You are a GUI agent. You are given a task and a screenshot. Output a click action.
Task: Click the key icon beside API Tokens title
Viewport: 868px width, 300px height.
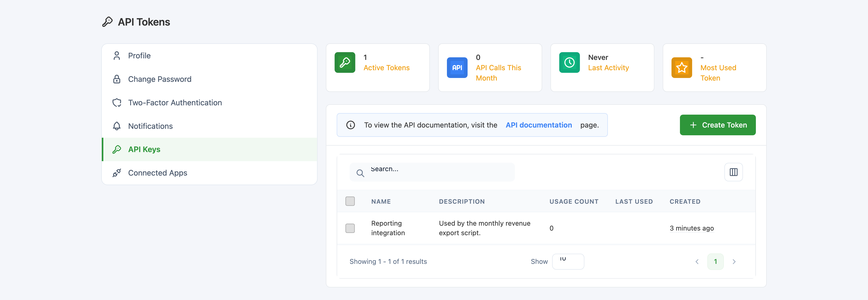(107, 22)
